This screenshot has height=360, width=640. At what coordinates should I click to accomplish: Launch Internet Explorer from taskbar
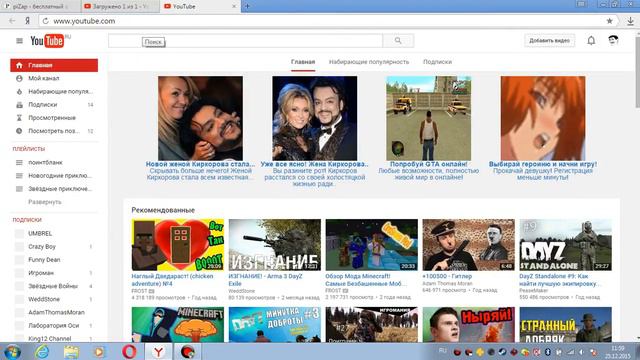[x=42, y=351]
